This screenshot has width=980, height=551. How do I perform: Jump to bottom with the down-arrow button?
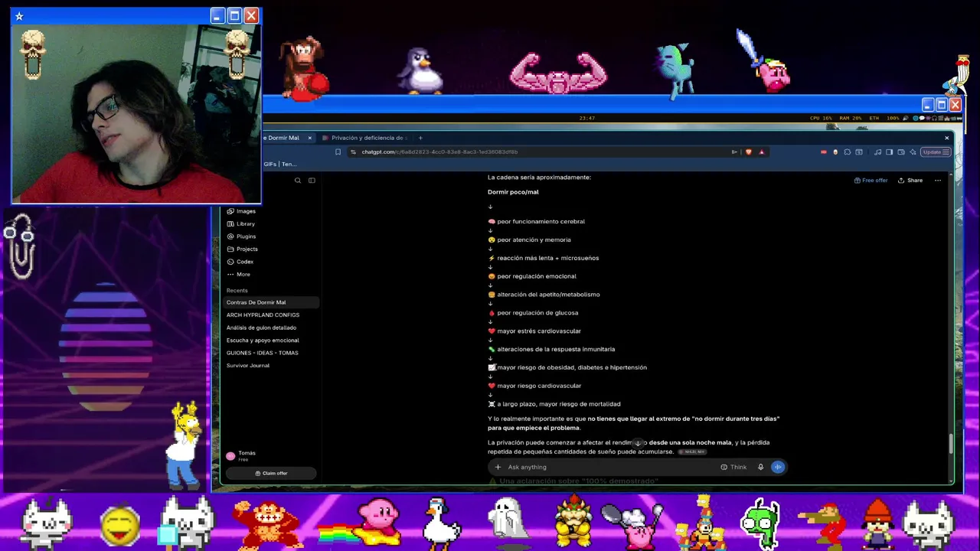point(637,443)
